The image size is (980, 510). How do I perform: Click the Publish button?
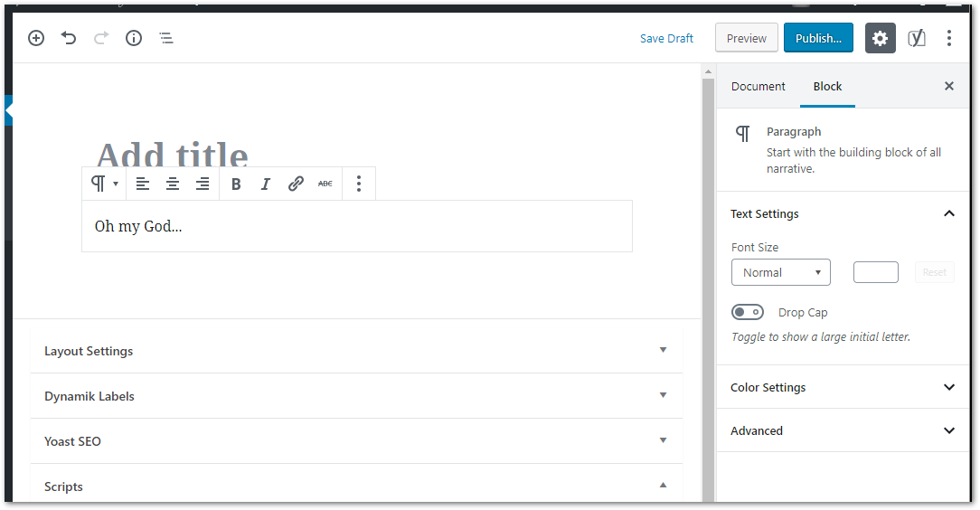[818, 38]
